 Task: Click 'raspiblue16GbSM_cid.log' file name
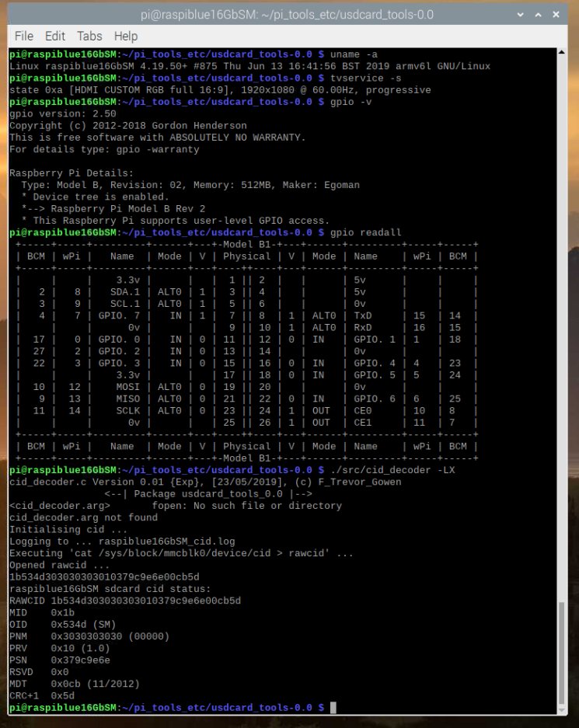pos(166,542)
